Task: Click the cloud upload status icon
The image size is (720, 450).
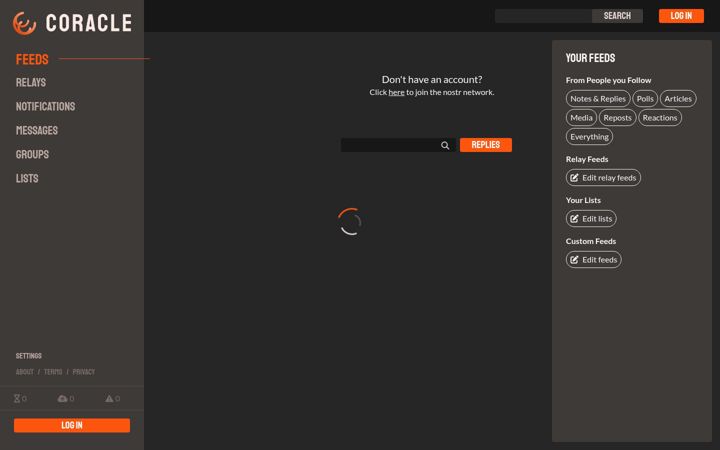Action: coord(62,399)
